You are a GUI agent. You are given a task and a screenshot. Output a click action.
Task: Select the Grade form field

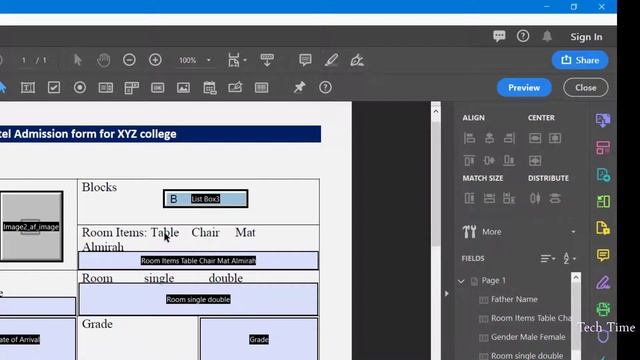tap(259, 339)
